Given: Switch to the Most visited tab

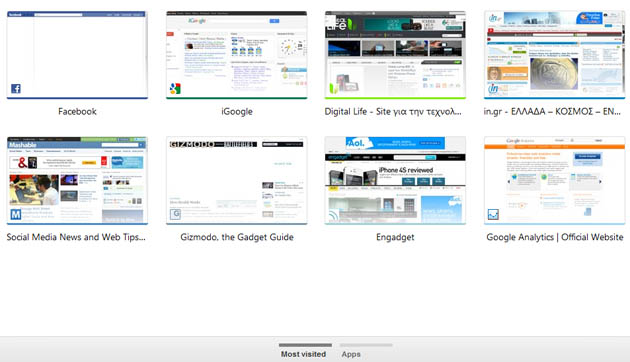Looking at the screenshot, I should (x=303, y=354).
